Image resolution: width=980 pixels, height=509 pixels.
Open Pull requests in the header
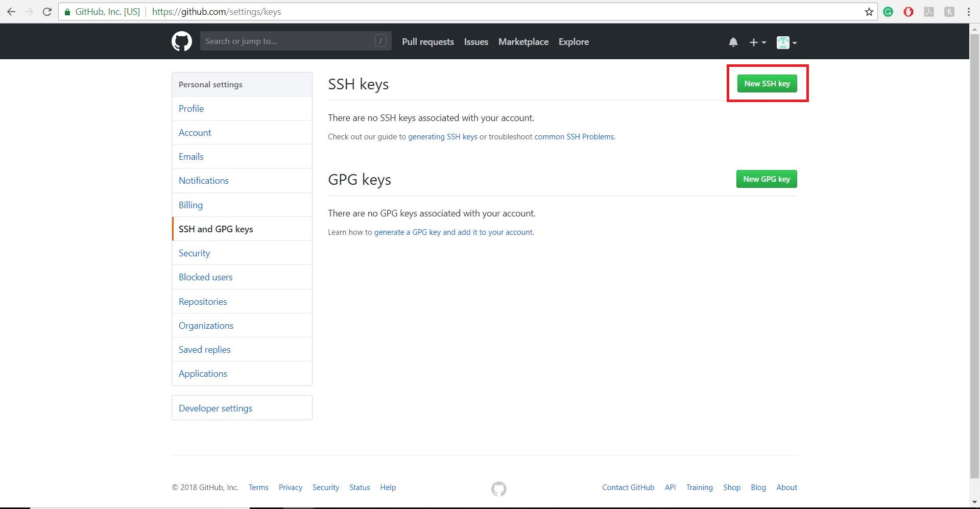click(x=428, y=42)
